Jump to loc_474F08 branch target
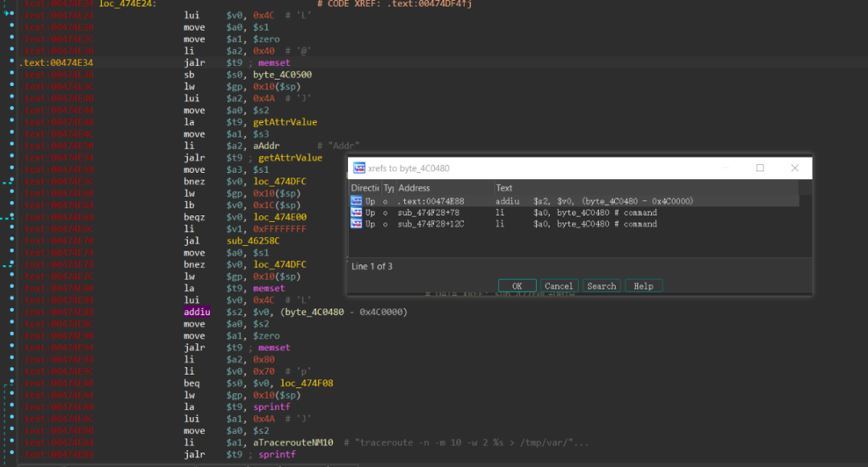The image size is (868, 467). click(x=307, y=383)
